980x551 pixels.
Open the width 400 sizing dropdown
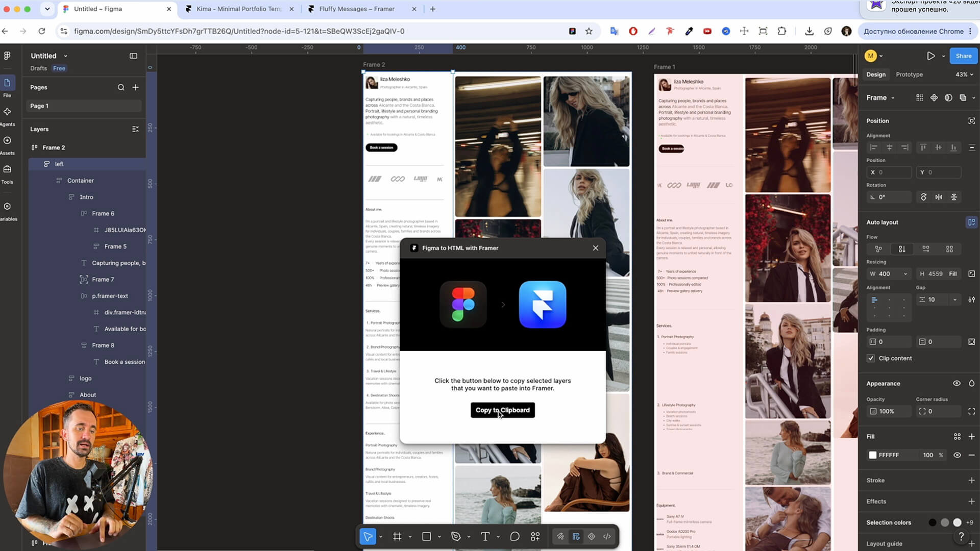[905, 274]
